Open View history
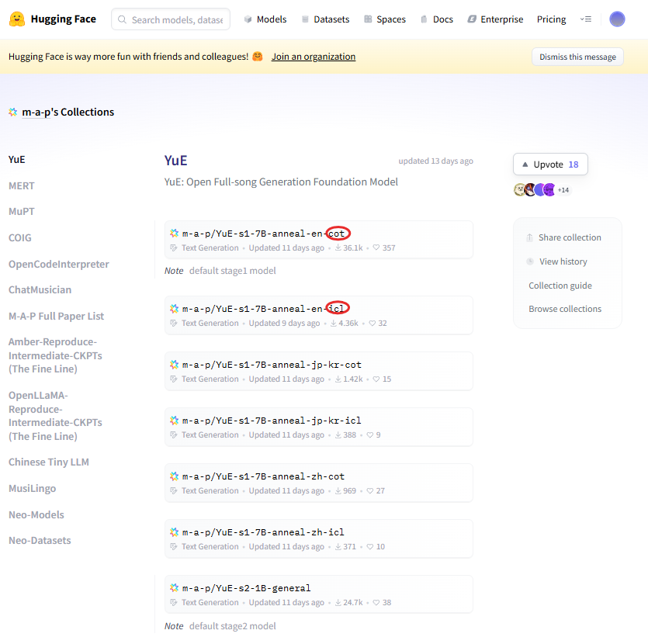This screenshot has width=648, height=644. point(557,261)
